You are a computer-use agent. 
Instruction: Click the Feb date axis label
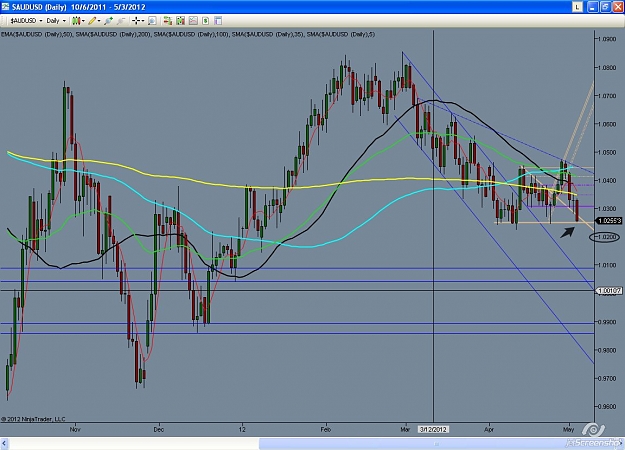pos(326,429)
